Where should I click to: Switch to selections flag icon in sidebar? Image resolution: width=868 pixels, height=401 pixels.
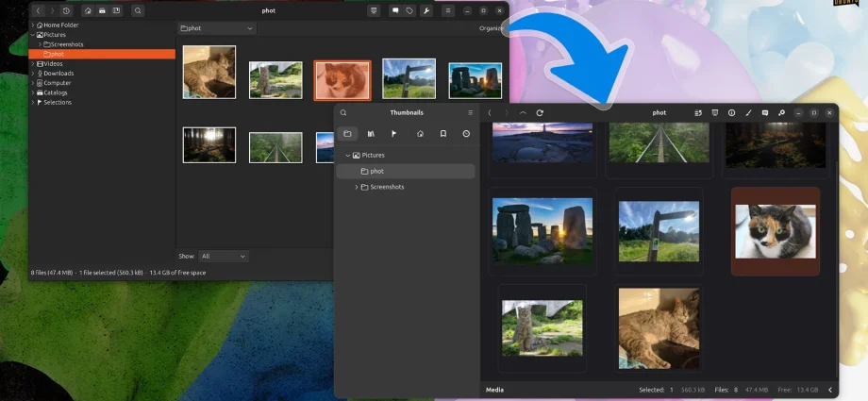(x=394, y=133)
